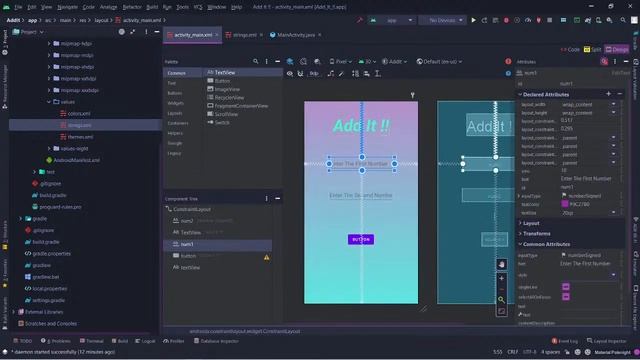Search the Palette with magnifier icon
Viewport: 640px width, 360px height.
tap(256, 62)
